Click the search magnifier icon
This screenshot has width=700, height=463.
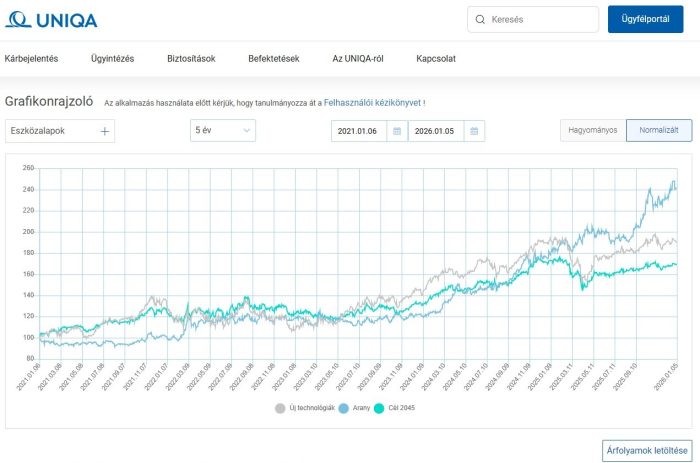(x=481, y=19)
